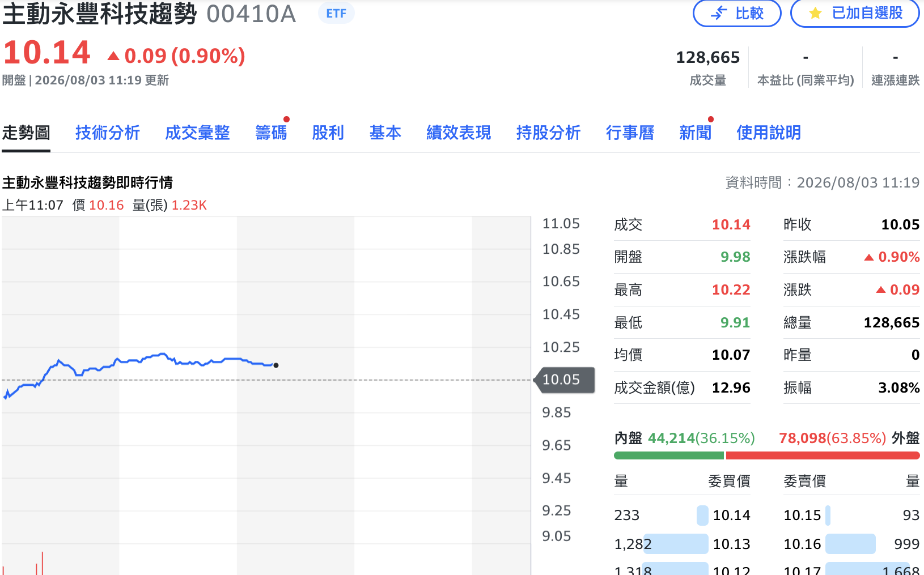Click the bid volume 1,282
The width and height of the screenshot is (924, 575).
point(633,544)
